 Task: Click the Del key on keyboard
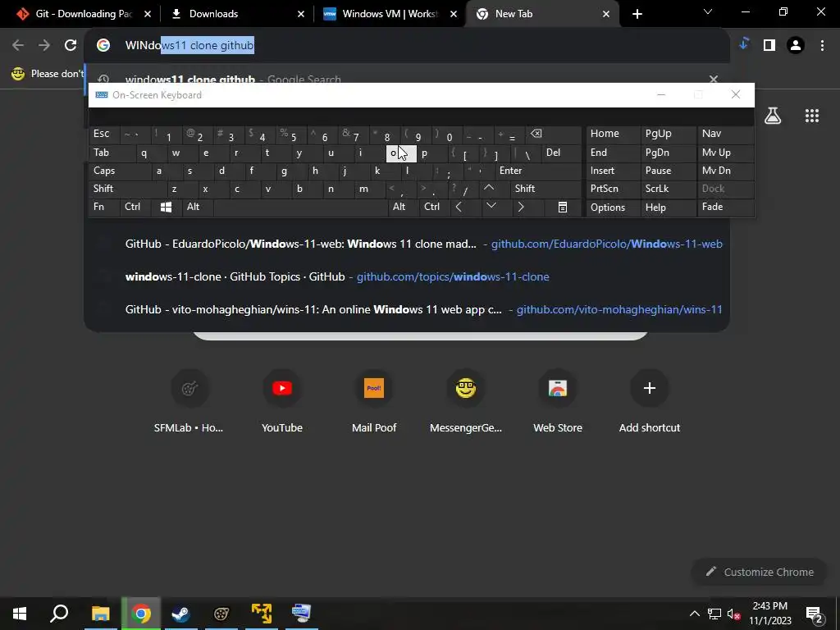tap(561, 153)
